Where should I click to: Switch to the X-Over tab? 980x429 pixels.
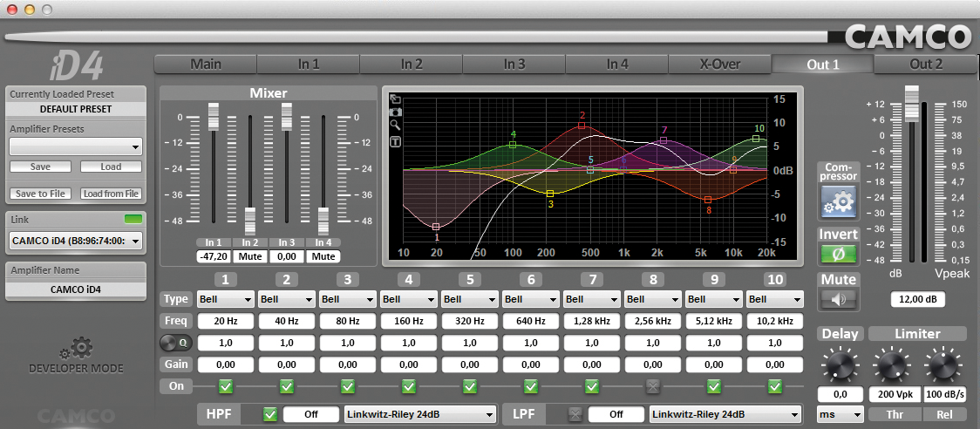pos(719,64)
